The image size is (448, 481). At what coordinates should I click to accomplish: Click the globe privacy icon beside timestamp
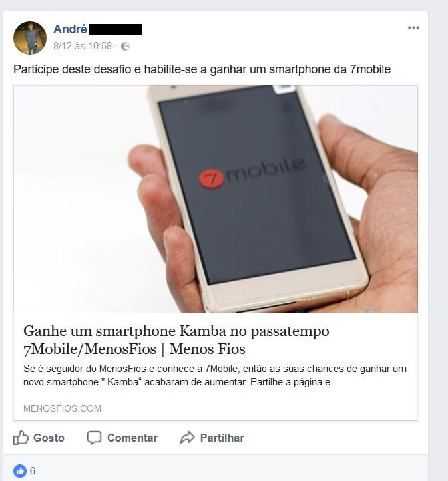tap(125, 47)
